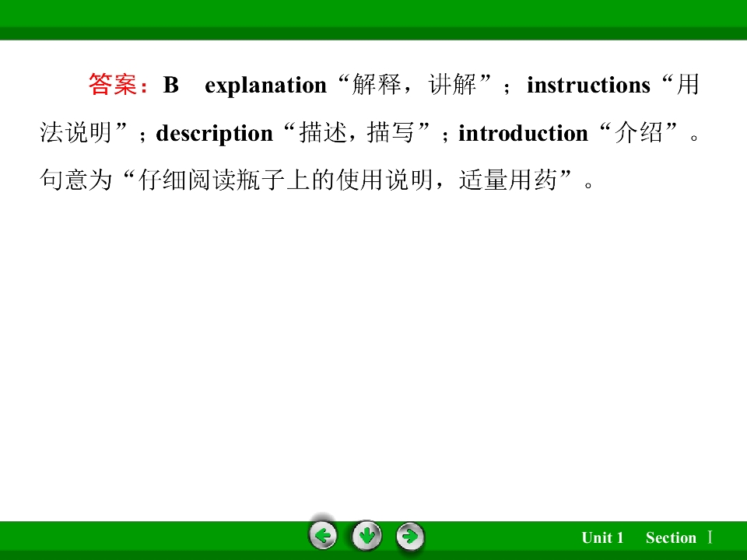Click the bold word introduction
This screenshot has height=560, width=747.
click(523, 133)
